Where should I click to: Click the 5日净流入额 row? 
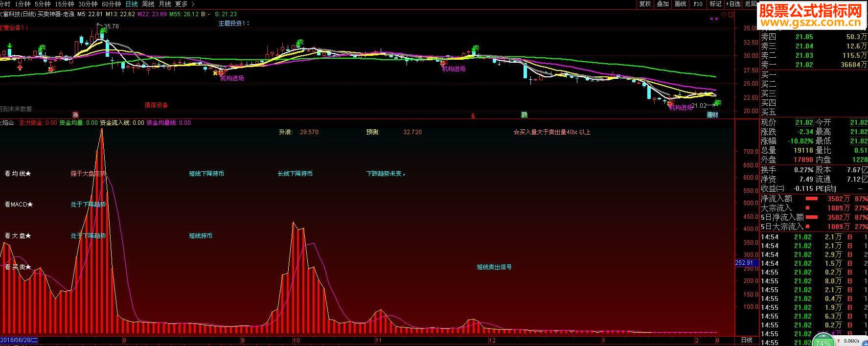coord(814,217)
